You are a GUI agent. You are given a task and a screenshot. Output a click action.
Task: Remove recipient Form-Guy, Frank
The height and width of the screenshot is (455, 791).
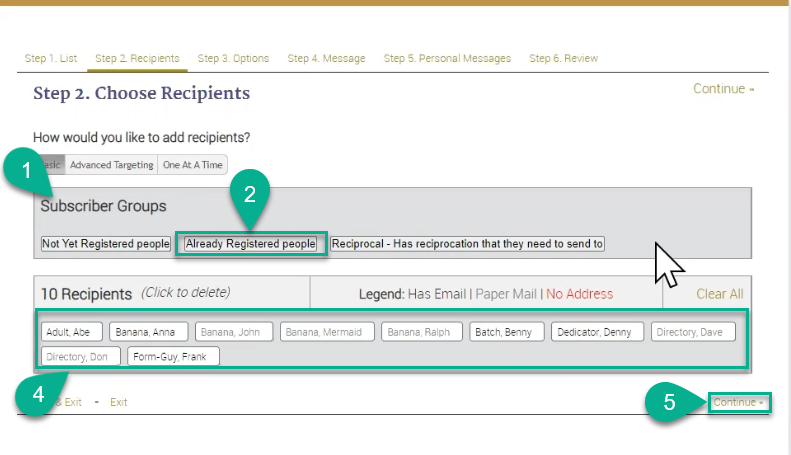pyautogui.click(x=173, y=356)
